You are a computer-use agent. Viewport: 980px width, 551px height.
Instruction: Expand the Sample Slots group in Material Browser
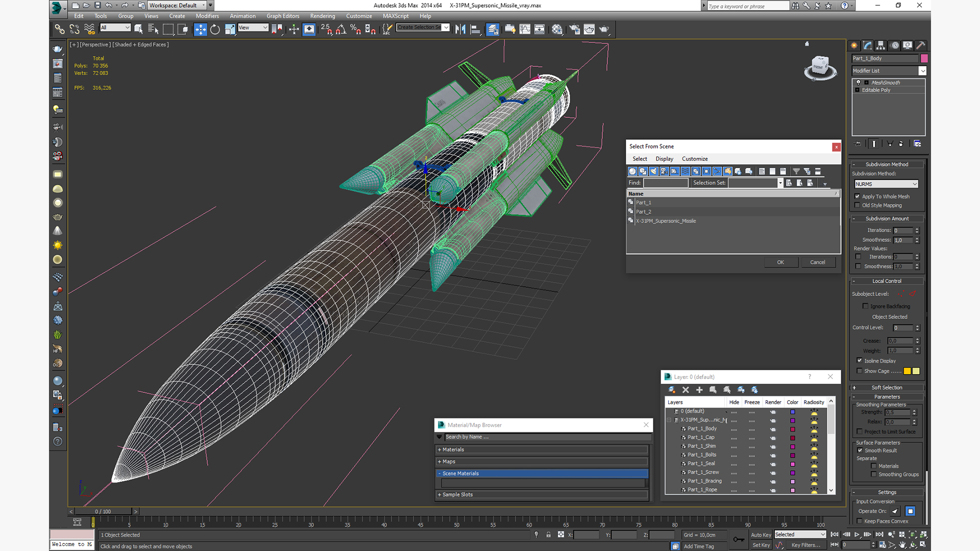(542, 494)
